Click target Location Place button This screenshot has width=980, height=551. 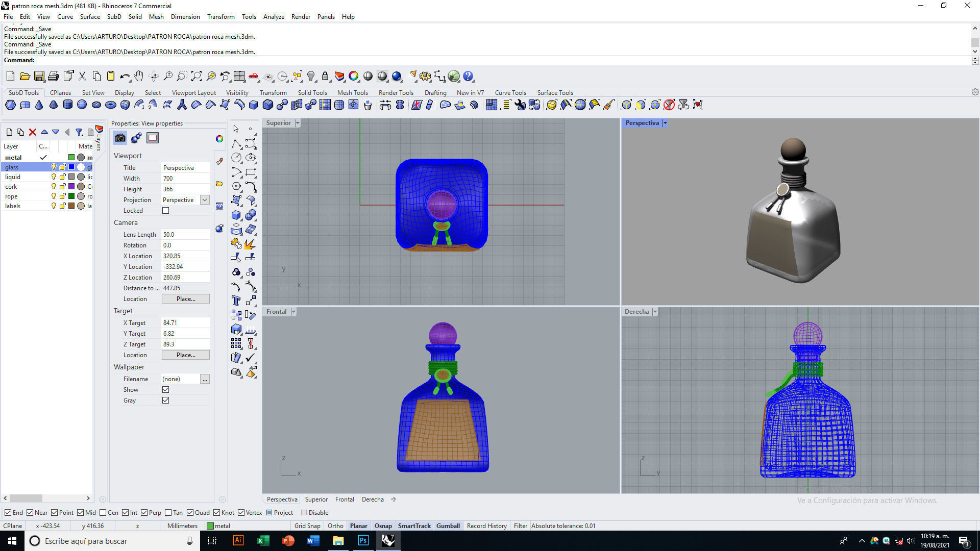tap(186, 355)
